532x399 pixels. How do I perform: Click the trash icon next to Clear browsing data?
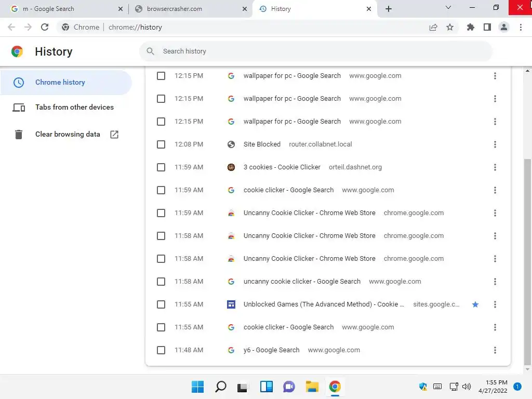pos(19,135)
